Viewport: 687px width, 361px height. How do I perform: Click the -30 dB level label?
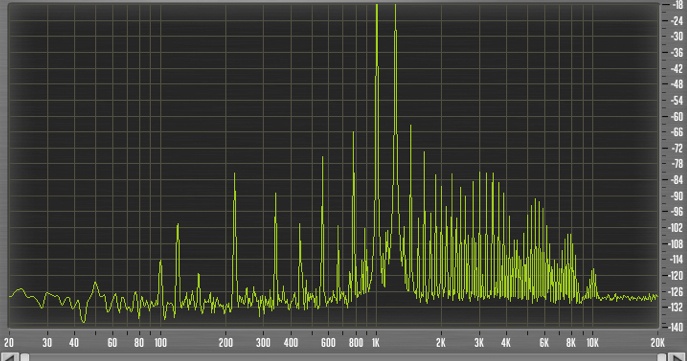point(676,36)
